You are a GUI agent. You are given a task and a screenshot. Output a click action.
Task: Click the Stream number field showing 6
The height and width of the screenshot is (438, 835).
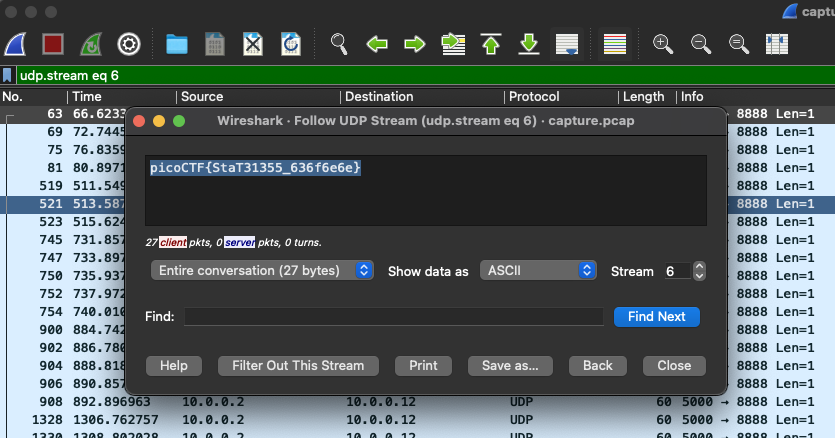pyautogui.click(x=677, y=271)
